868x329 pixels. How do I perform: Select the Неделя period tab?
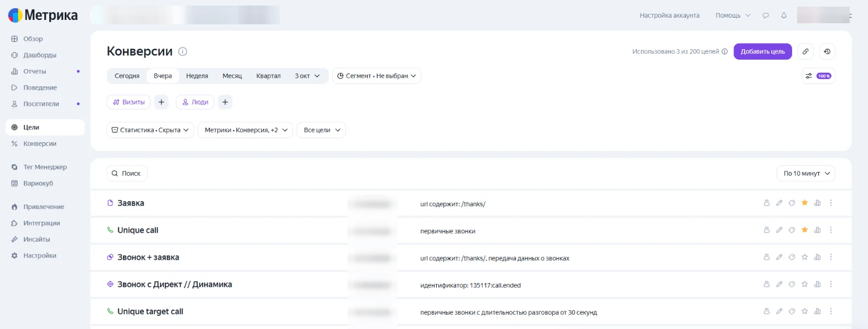point(197,76)
